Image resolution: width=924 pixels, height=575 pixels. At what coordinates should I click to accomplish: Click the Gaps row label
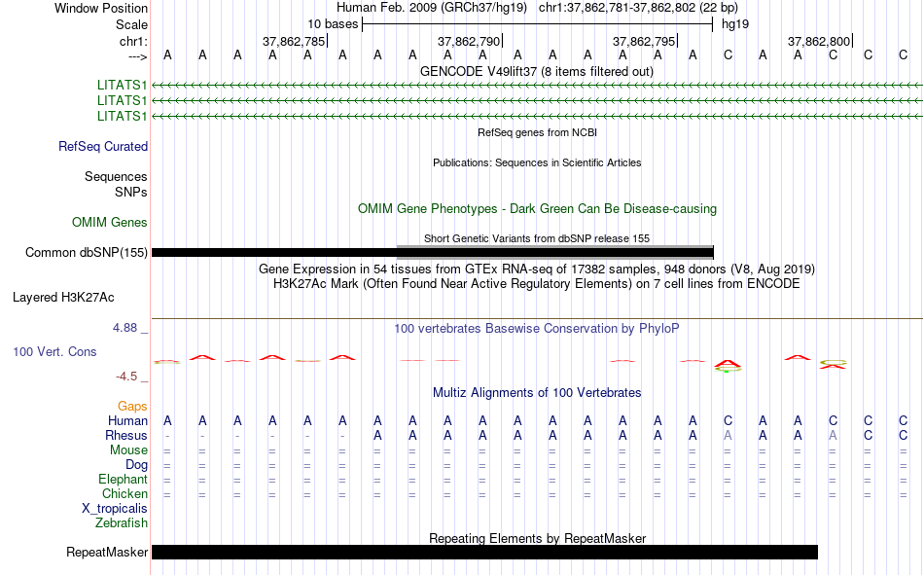click(132, 407)
